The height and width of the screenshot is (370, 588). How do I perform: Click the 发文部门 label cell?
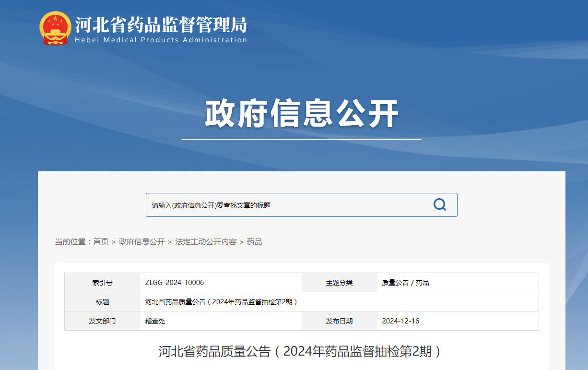point(103,321)
